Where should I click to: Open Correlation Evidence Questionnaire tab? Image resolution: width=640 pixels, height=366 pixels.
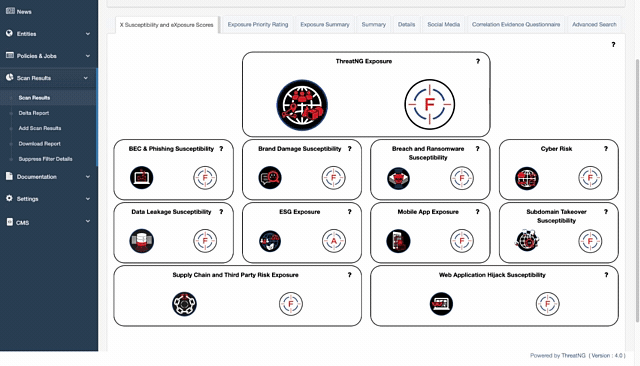[516, 24]
